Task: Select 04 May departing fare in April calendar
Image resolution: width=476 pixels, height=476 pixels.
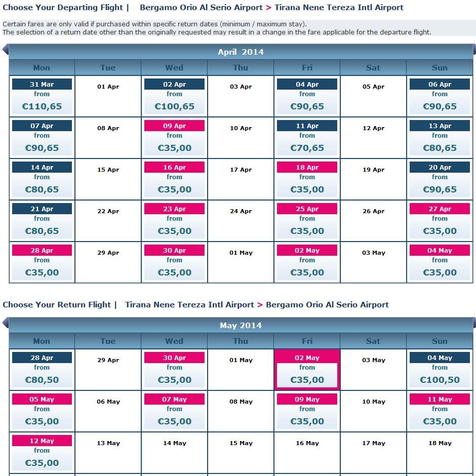Action: (440, 262)
